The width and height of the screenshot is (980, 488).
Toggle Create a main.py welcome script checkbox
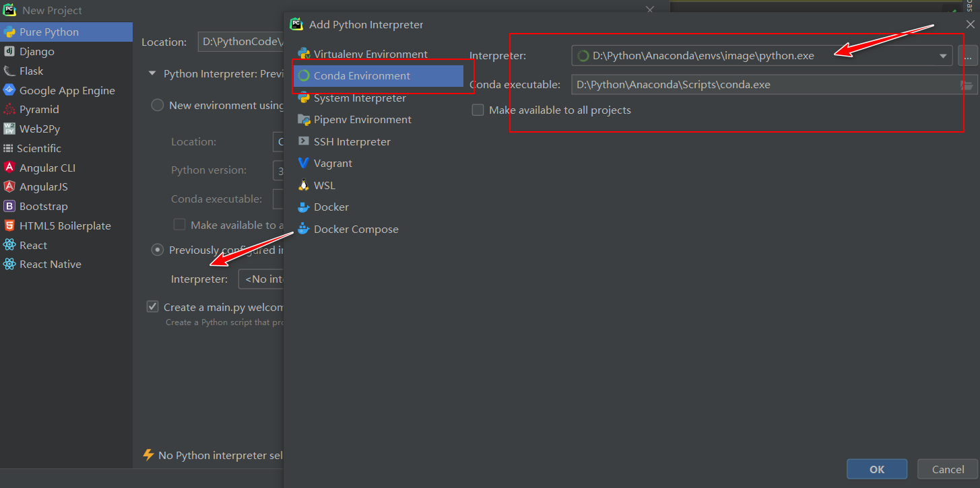[153, 307]
